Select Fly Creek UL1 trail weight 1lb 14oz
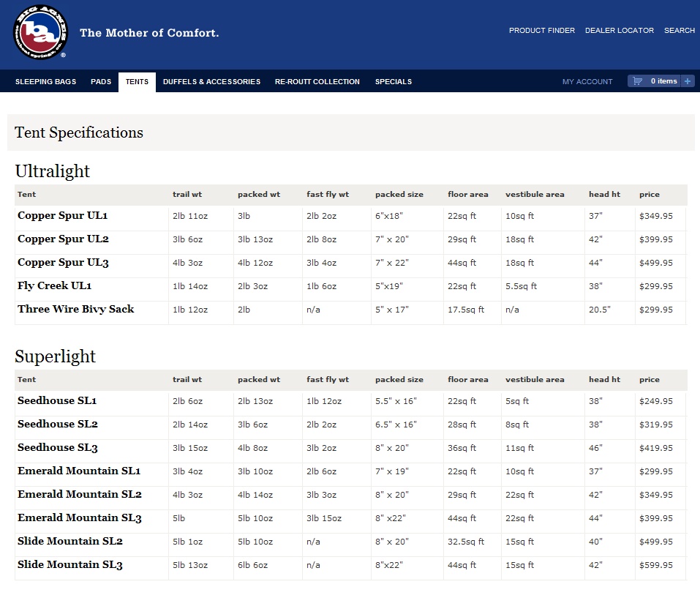The image size is (700, 598). coord(190,286)
